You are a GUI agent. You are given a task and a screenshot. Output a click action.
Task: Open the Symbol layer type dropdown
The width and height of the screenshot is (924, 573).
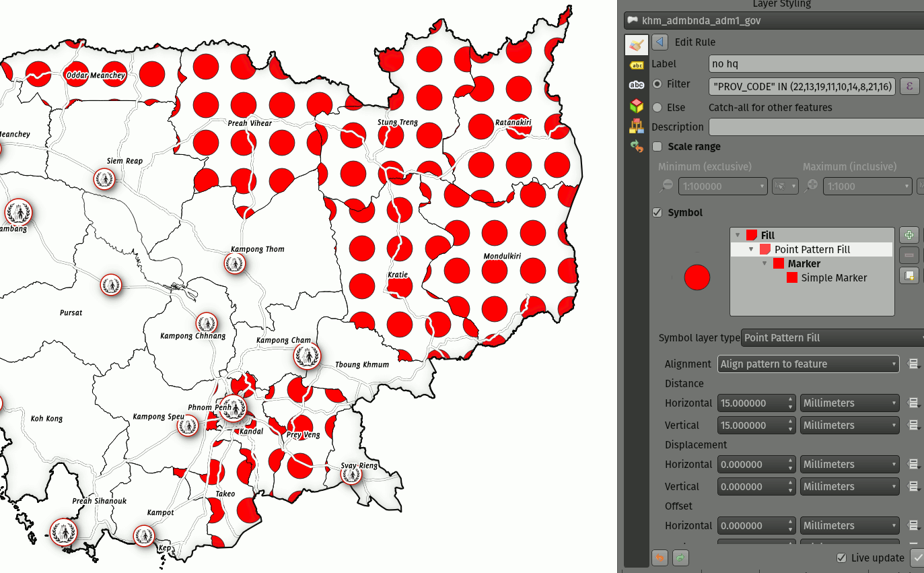(x=832, y=337)
